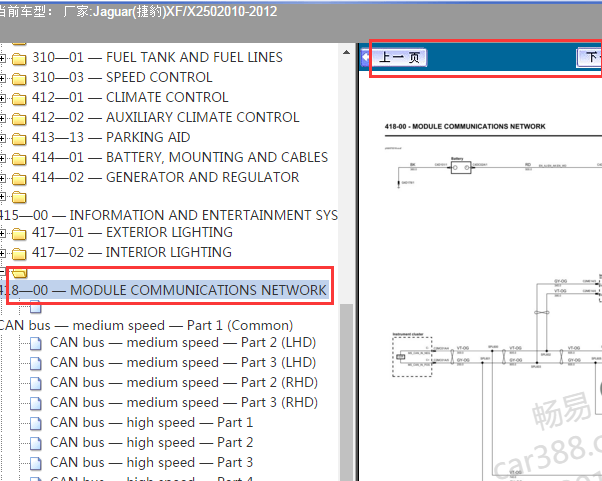Viewport: 602px width, 481px height.
Task: Expand the 414—01 Battery, Mounting and Cables node
Action: [2, 158]
